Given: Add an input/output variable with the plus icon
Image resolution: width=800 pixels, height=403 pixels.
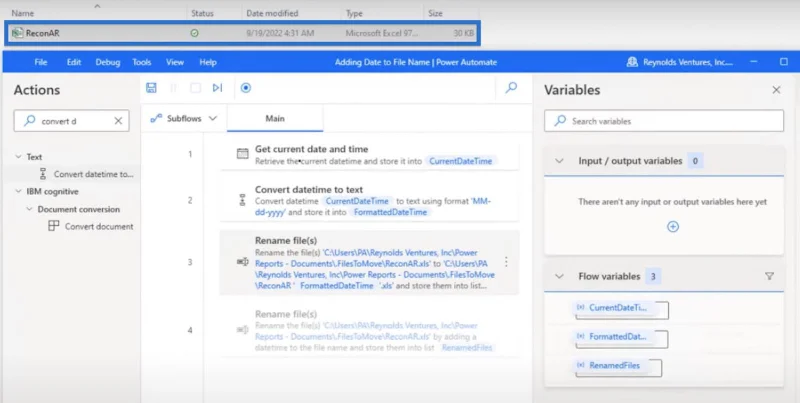Looking at the screenshot, I should click(x=673, y=226).
